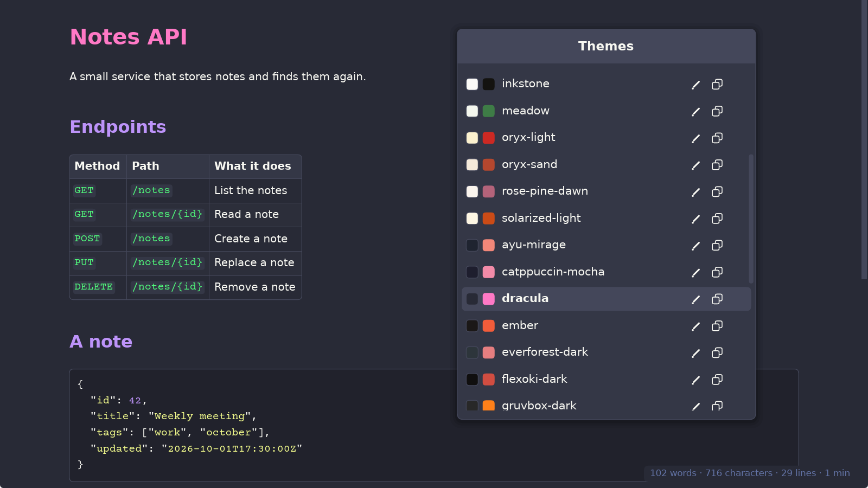Click the themes list scrollbar
The image size is (868, 488).
point(751,219)
